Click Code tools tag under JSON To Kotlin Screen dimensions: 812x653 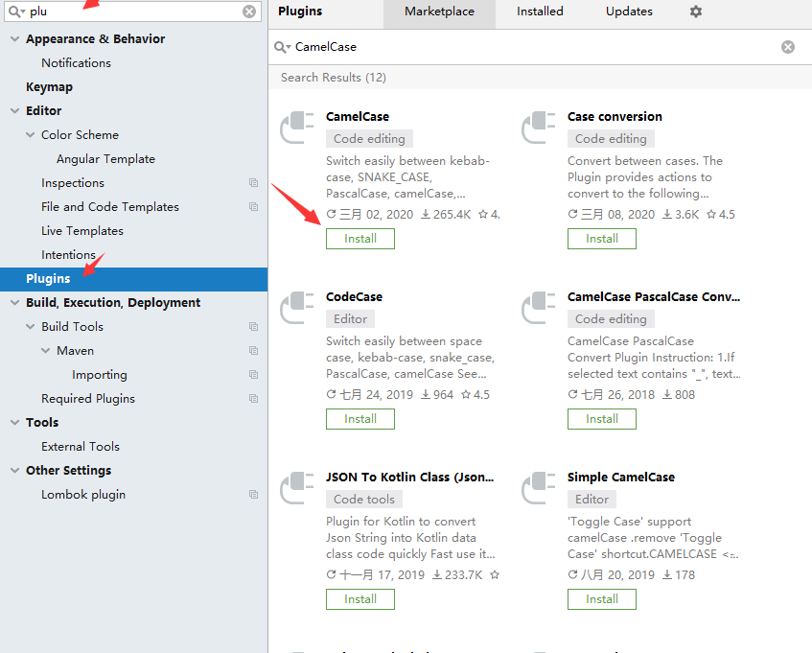(x=364, y=500)
